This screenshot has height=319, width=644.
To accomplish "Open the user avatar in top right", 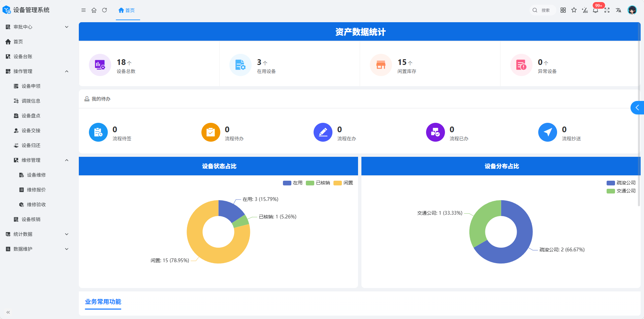I will pos(632,10).
